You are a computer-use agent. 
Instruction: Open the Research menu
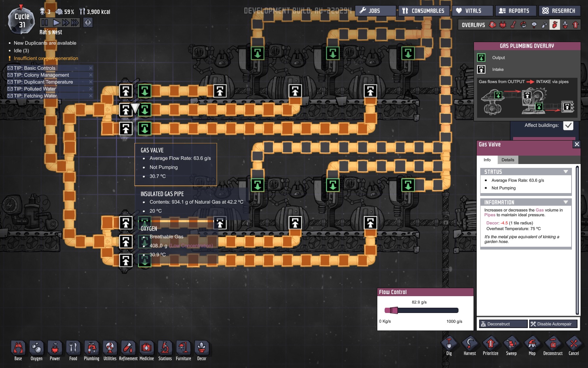pyautogui.click(x=559, y=11)
